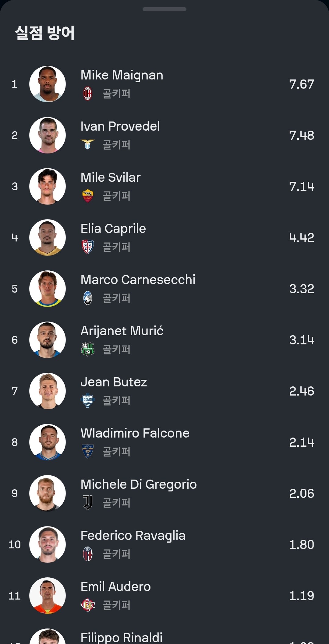Tap Mile Svilar's avatar
Screen dimensions: 329x644
pos(48,186)
